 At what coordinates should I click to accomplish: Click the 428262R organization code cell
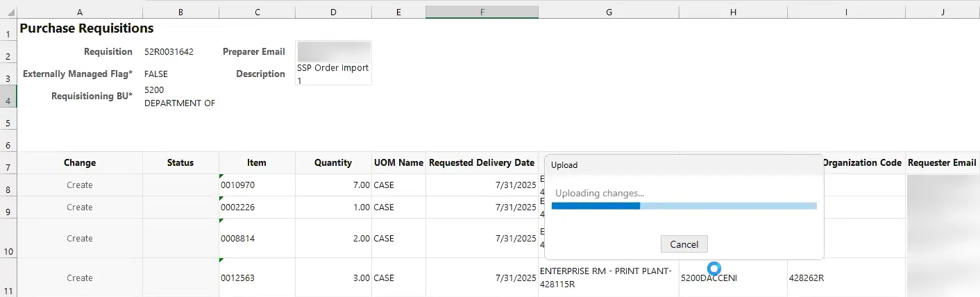(x=845, y=278)
